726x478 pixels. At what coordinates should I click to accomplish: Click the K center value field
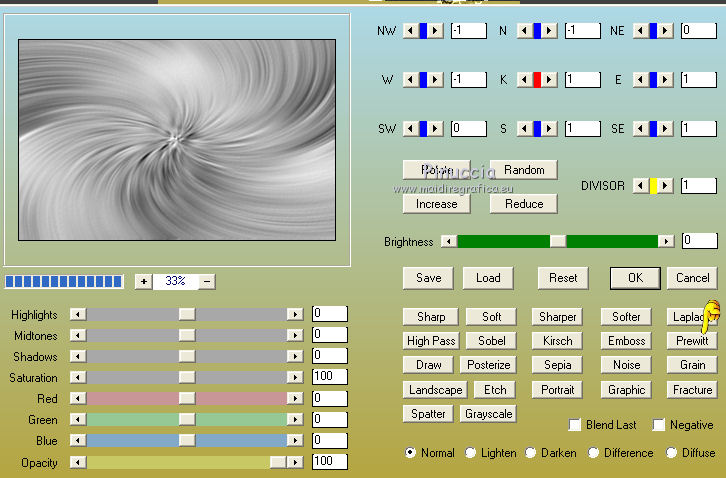click(582, 79)
